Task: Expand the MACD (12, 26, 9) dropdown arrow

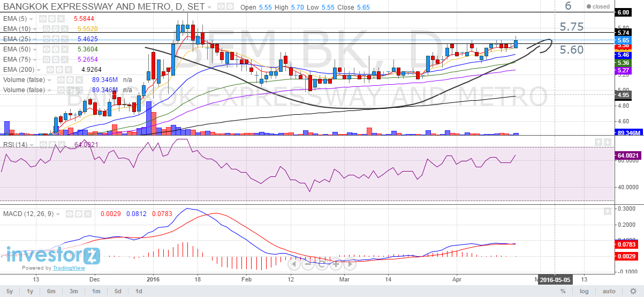Action: (x=58, y=214)
